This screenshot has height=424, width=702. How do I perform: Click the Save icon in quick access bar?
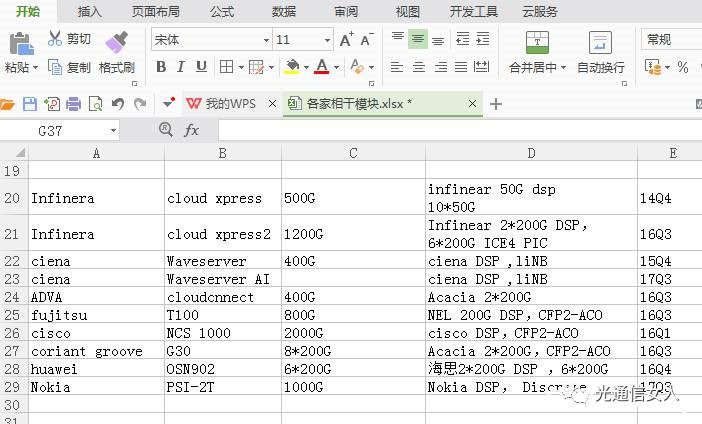[x=30, y=104]
